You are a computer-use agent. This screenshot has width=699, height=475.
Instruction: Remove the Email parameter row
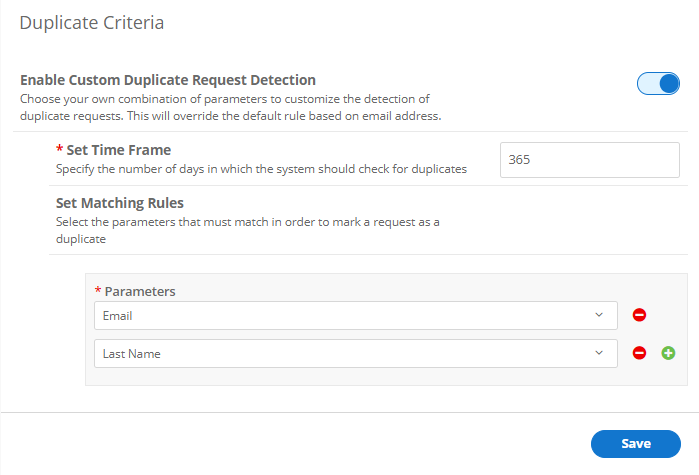(640, 315)
